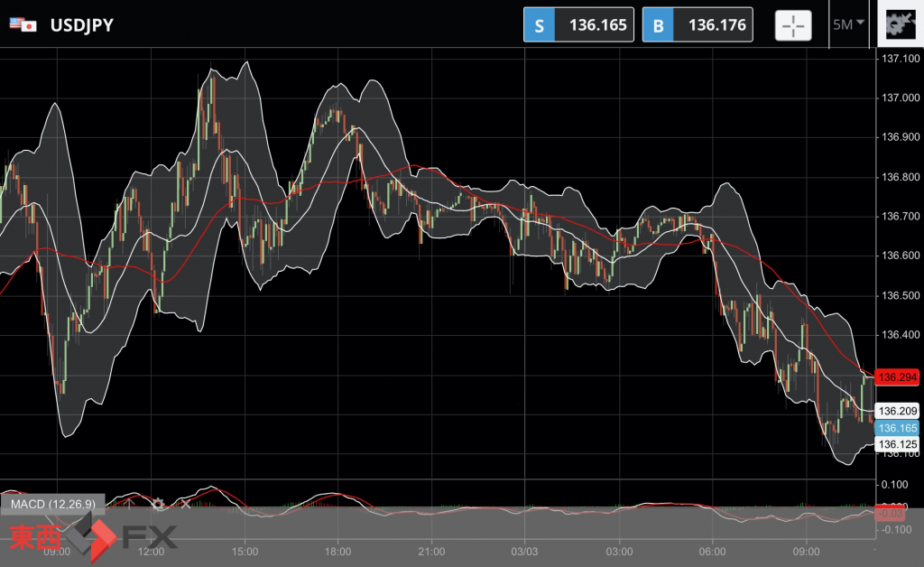
Task: Remove MACD indicator with X icon
Action: coord(186,504)
